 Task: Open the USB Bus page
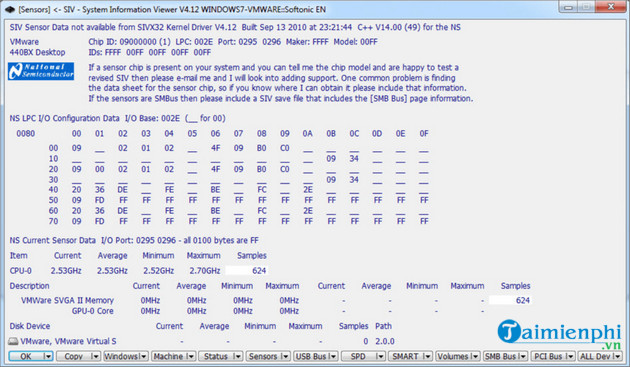[311, 356]
